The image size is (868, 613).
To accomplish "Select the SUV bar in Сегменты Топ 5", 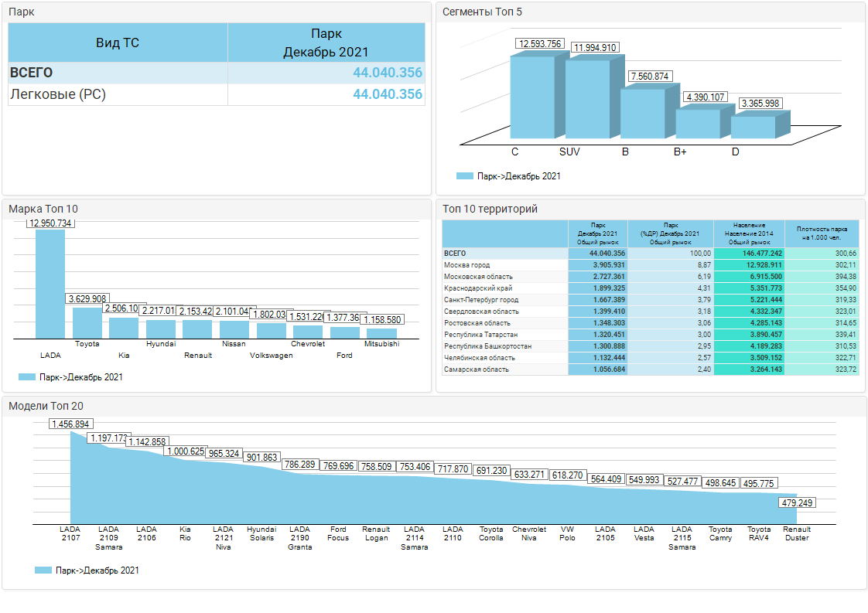I will pos(587,99).
